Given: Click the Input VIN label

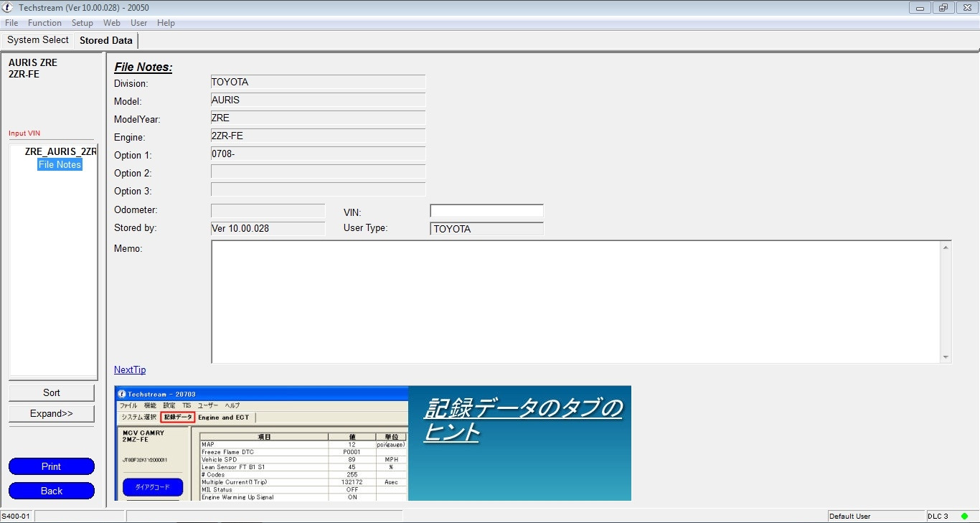Looking at the screenshot, I should [24, 133].
